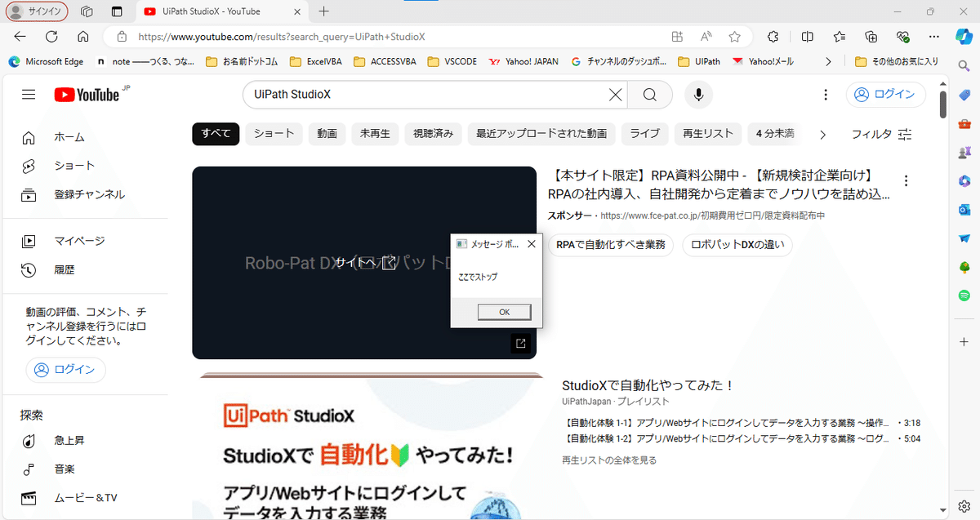This screenshot has height=520, width=980.
Task: Select the 最近アップロードされた動画 chip
Action: click(541, 134)
